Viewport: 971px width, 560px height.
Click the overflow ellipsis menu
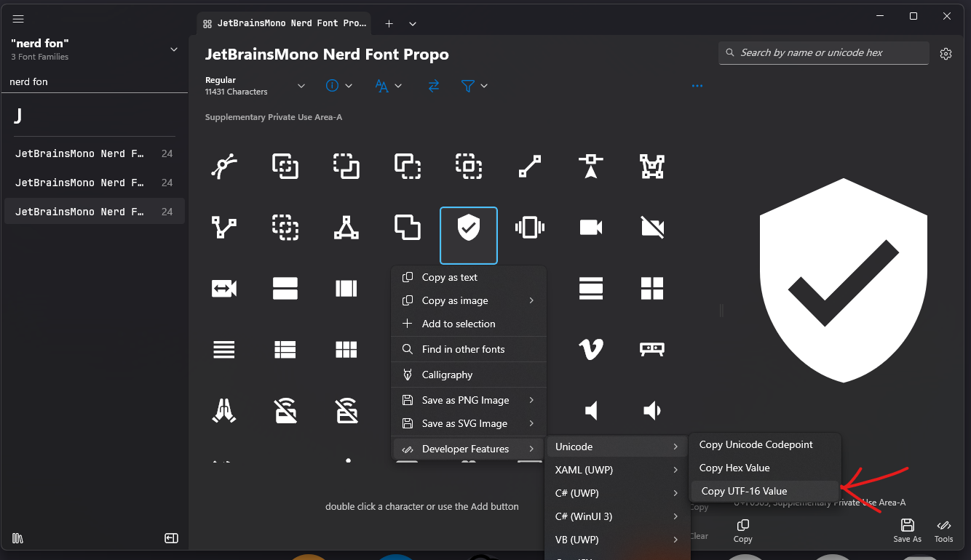tap(697, 85)
